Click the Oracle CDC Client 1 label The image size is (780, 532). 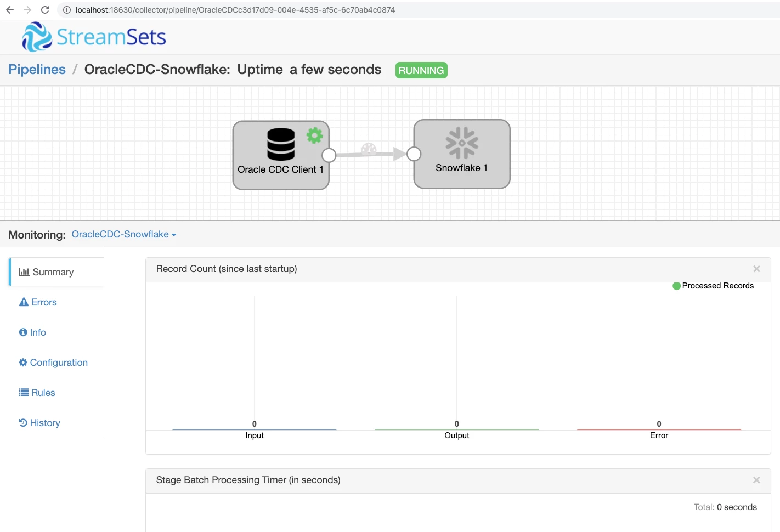(280, 169)
